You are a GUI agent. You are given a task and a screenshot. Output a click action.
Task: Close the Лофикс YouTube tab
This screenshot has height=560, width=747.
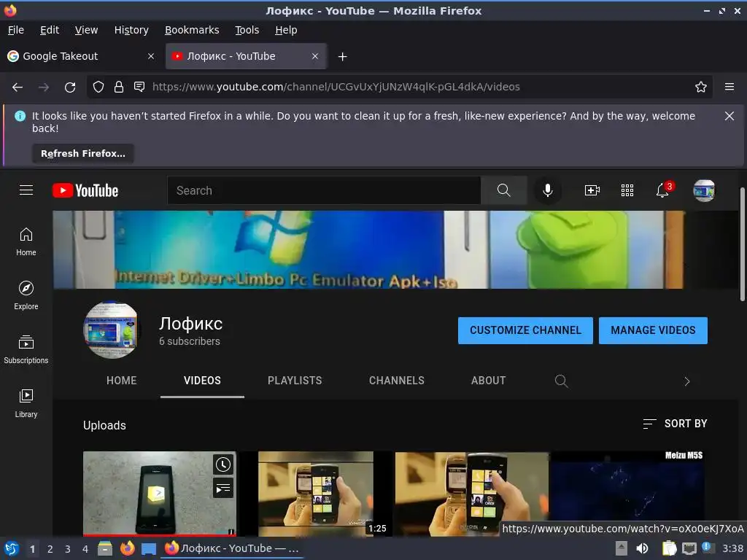click(315, 56)
